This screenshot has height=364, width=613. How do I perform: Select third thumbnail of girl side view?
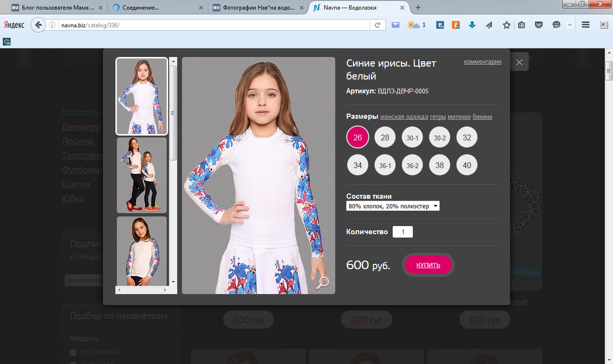click(x=142, y=251)
